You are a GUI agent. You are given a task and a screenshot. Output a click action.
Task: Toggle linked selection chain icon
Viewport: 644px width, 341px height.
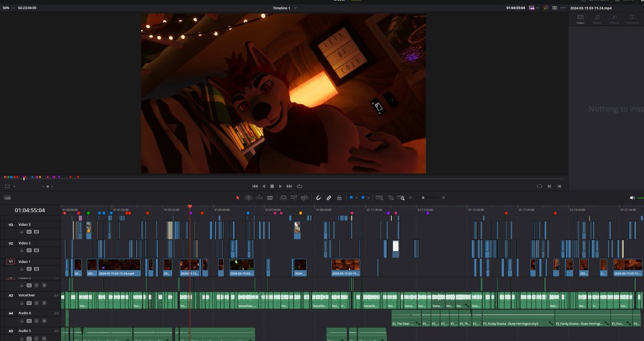click(x=329, y=198)
